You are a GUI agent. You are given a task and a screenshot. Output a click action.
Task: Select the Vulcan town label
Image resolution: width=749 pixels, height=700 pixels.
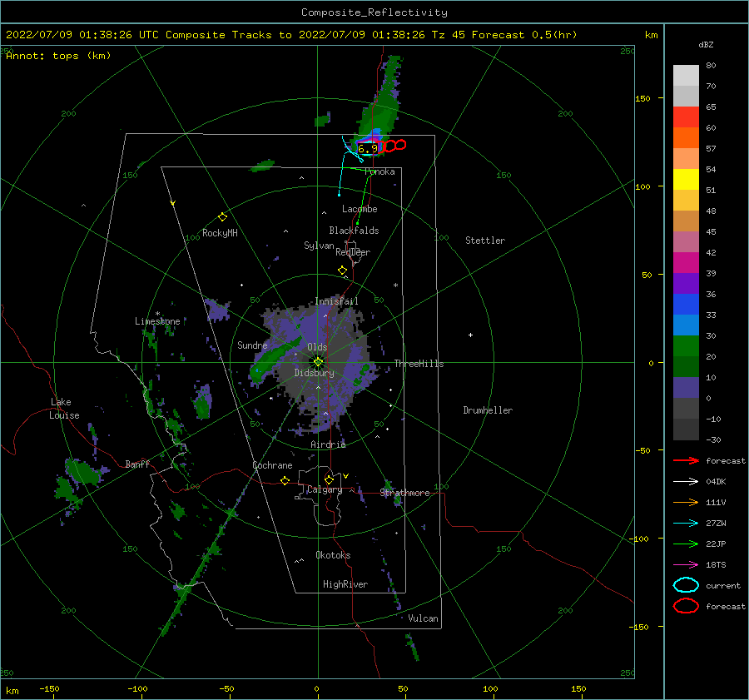[423, 618]
